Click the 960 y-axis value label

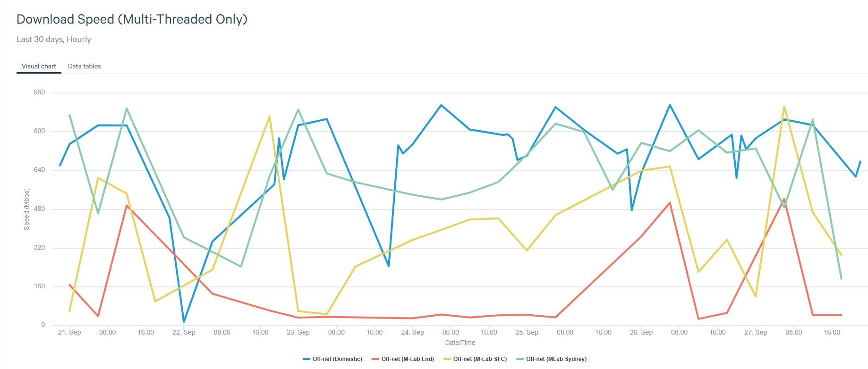coord(39,92)
